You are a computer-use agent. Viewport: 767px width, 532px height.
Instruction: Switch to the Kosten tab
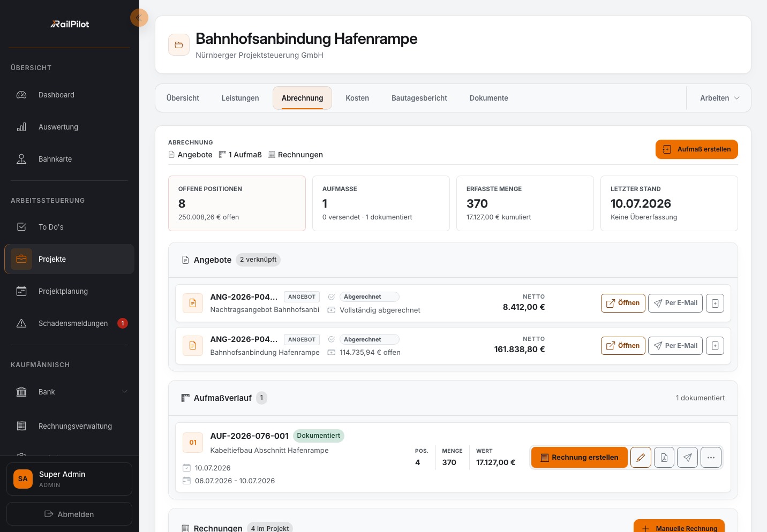[357, 98]
